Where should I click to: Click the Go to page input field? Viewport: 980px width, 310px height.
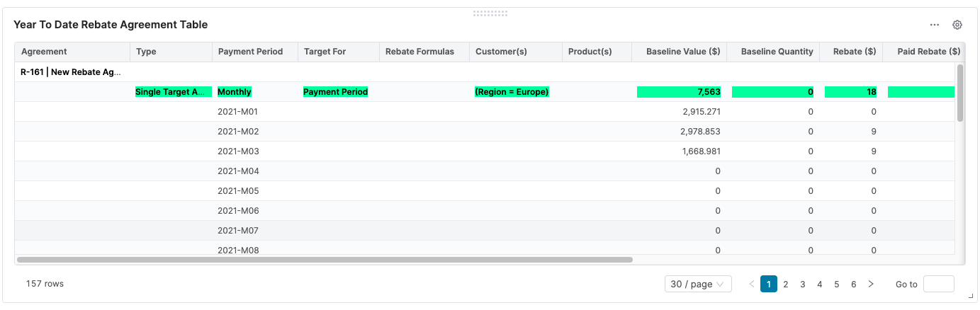(938, 284)
